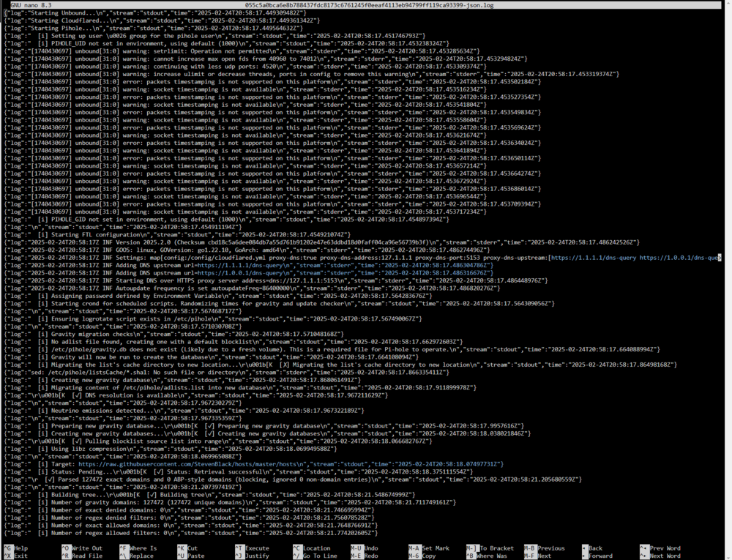Click the "INF GOOS: linux, GOVersion" line

click(x=247, y=250)
